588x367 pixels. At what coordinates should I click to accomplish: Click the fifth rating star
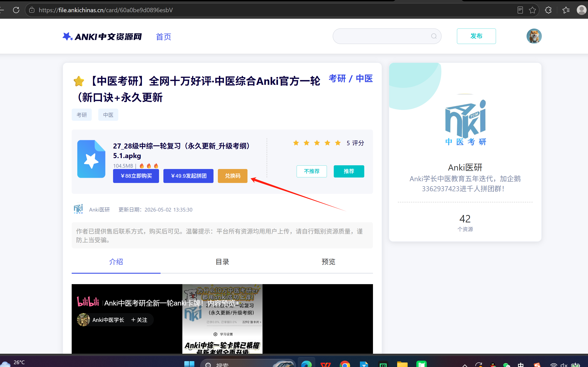338,143
